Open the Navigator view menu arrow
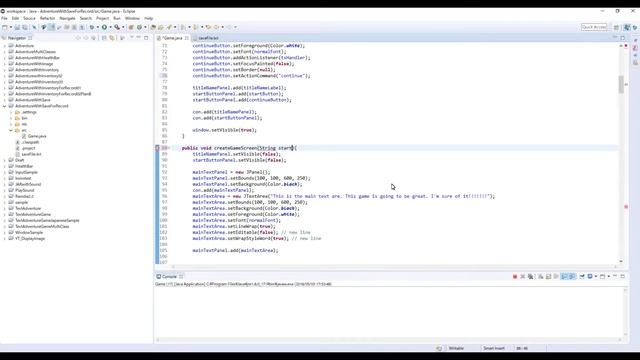This screenshot has height=360, width=640. pos(131,38)
